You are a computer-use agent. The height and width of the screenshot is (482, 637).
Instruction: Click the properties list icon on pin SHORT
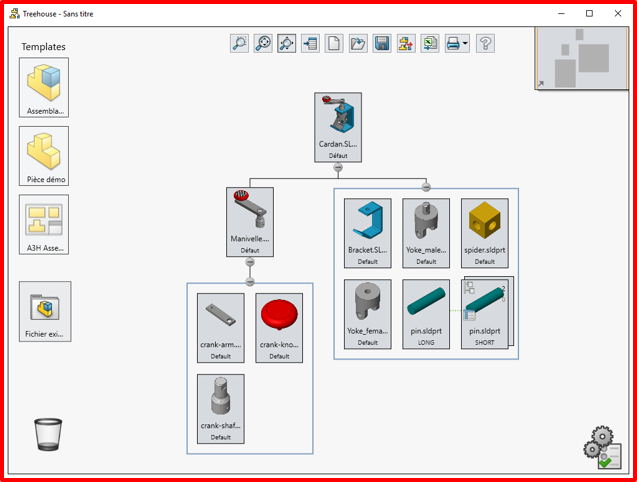coord(469,315)
